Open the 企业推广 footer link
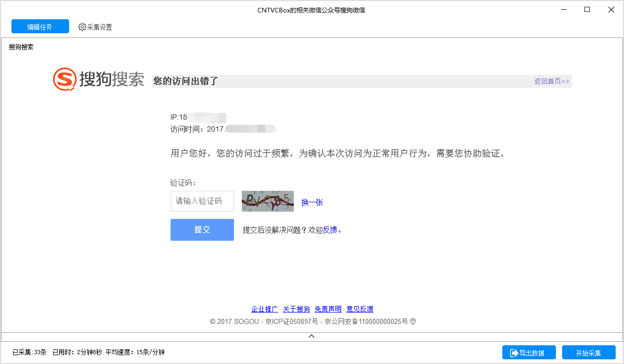The height and width of the screenshot is (364, 624). click(265, 309)
